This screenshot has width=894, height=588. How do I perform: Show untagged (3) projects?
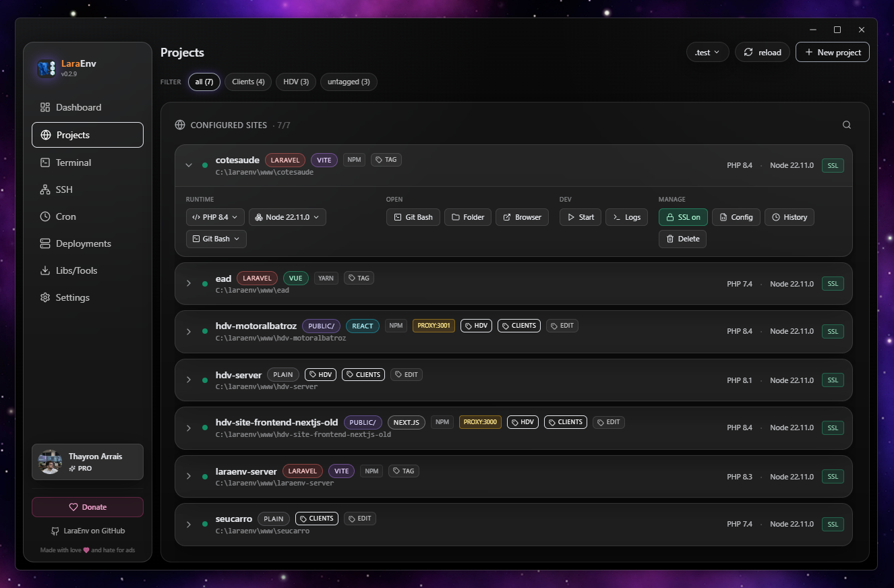click(349, 82)
